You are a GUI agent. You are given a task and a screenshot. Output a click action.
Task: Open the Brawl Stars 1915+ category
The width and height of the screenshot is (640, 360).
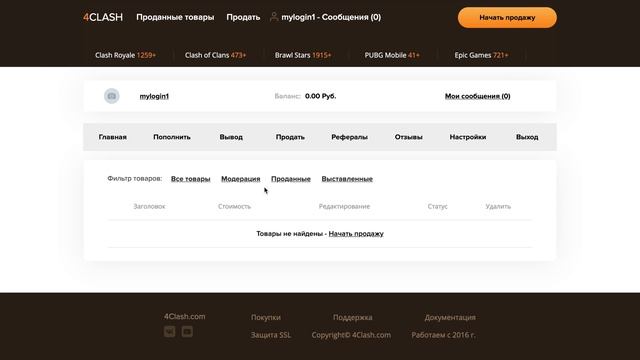(x=303, y=55)
